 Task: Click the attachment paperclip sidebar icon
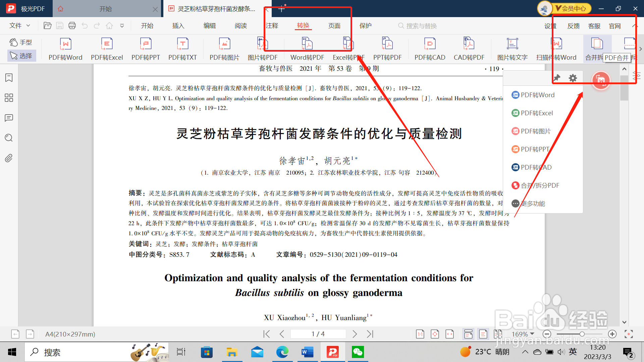pos(9,158)
